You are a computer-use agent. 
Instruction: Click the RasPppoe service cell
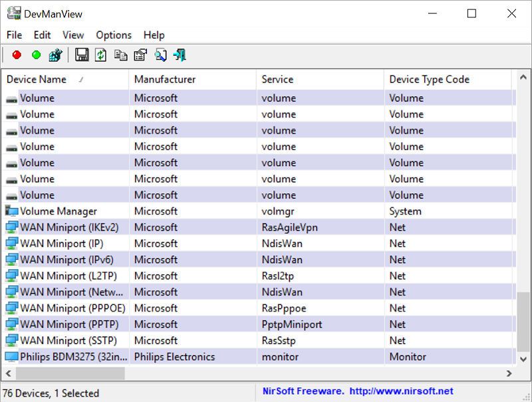click(284, 308)
